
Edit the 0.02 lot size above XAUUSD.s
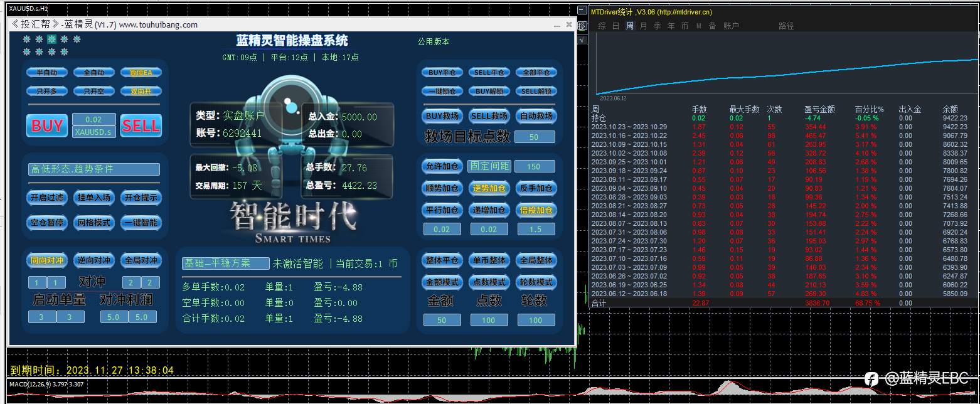coord(93,119)
